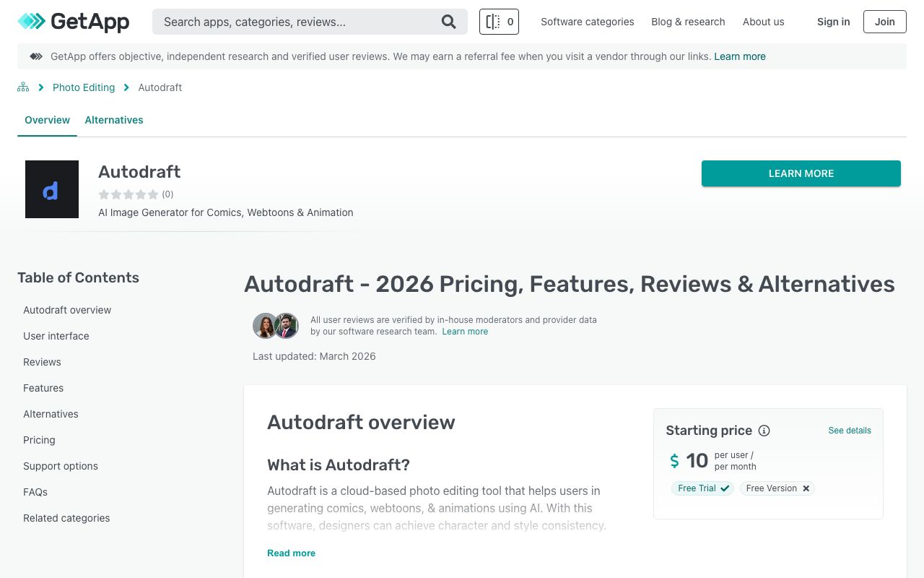Click Autodraft breadcrumb text

point(160,87)
